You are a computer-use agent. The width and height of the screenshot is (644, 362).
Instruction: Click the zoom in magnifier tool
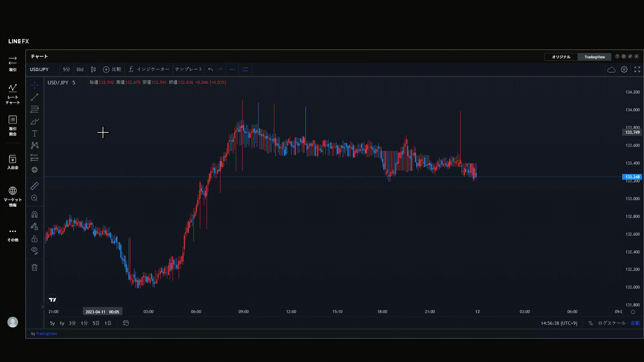click(35, 198)
